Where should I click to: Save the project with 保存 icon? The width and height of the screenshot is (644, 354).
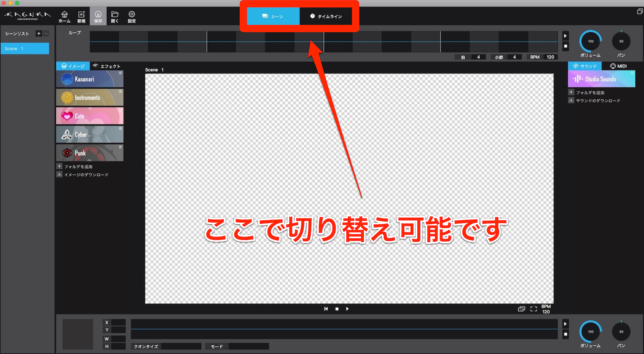tap(98, 17)
